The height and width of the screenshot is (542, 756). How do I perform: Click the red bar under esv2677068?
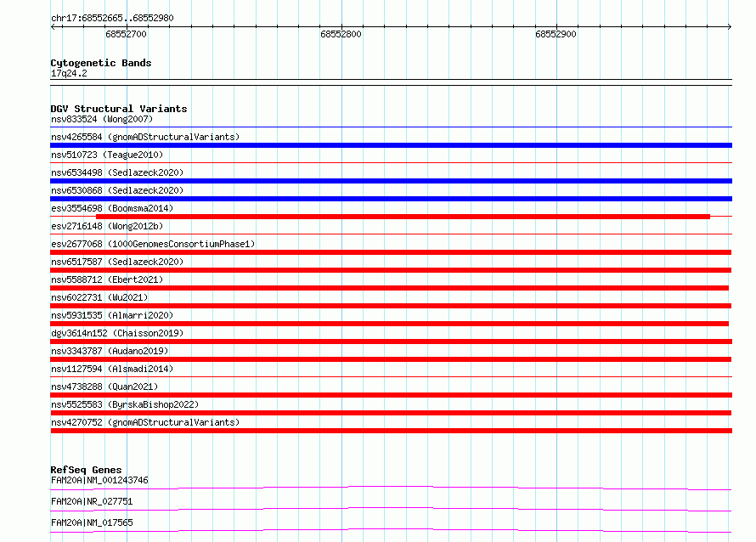tap(391, 252)
